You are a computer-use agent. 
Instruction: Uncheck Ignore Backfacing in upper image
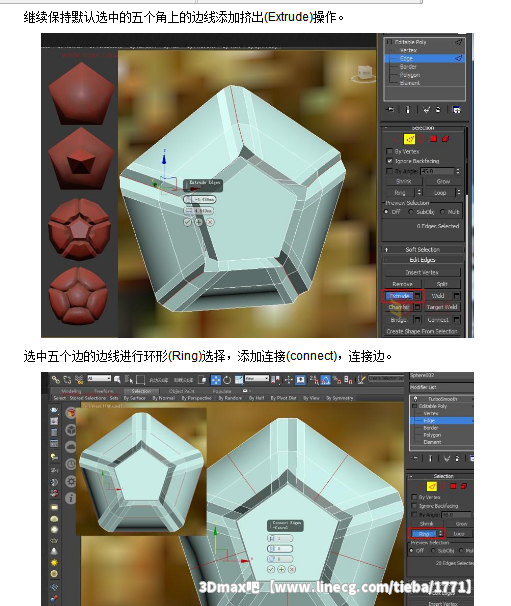click(389, 161)
